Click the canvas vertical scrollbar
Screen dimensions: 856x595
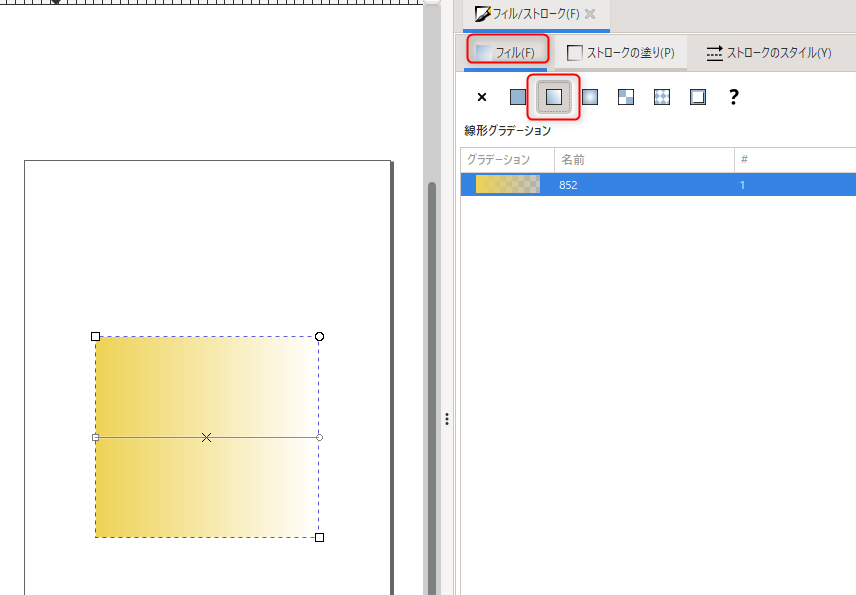pyautogui.click(x=432, y=388)
